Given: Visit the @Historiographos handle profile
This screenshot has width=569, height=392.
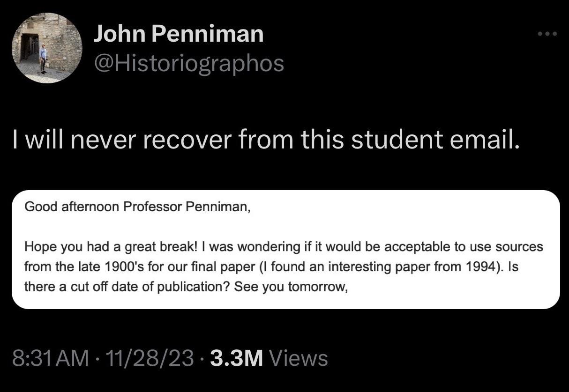Looking at the screenshot, I should (189, 63).
